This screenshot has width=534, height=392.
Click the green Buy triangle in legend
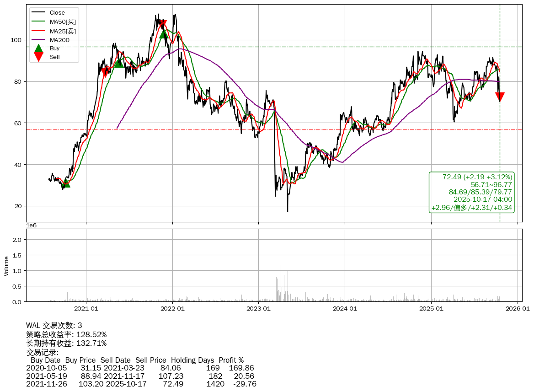39,48
